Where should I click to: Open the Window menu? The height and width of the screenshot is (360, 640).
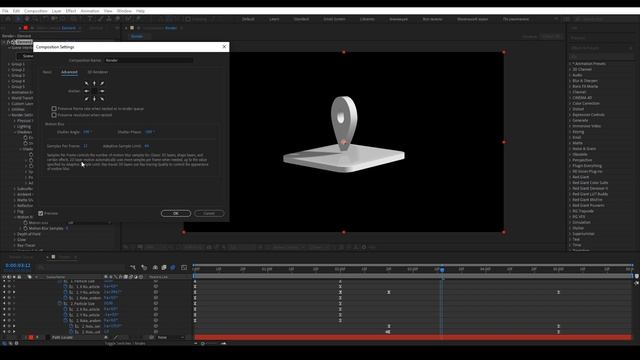point(124,11)
